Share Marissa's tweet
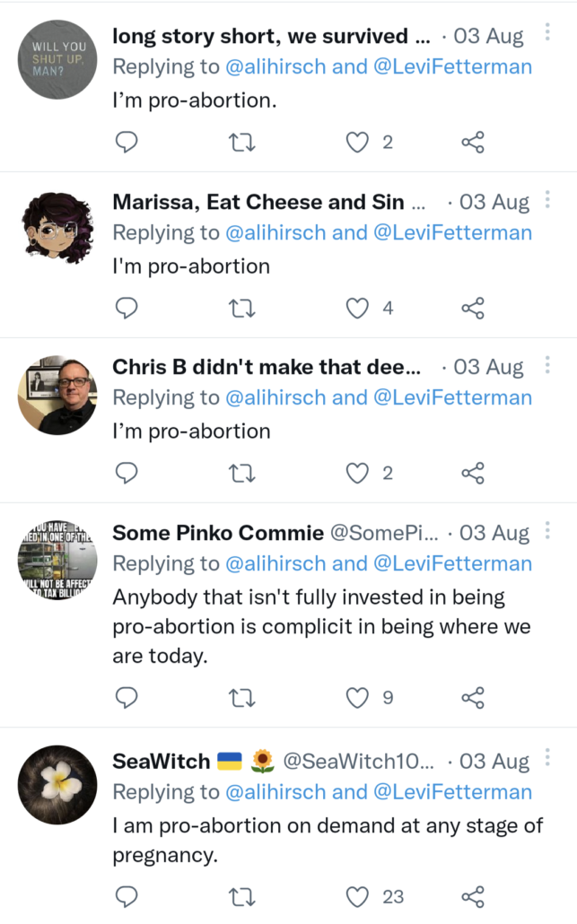 473,309
